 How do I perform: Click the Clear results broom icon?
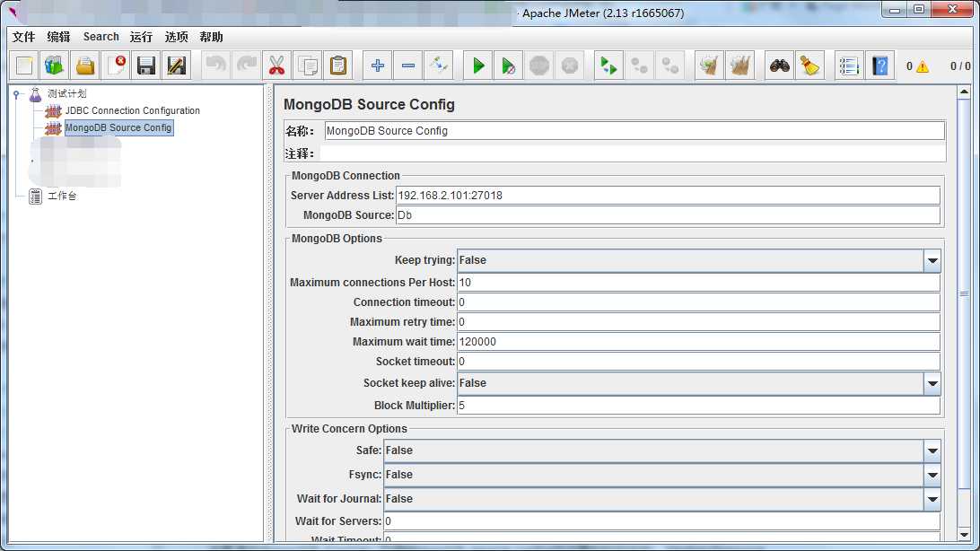(709, 66)
